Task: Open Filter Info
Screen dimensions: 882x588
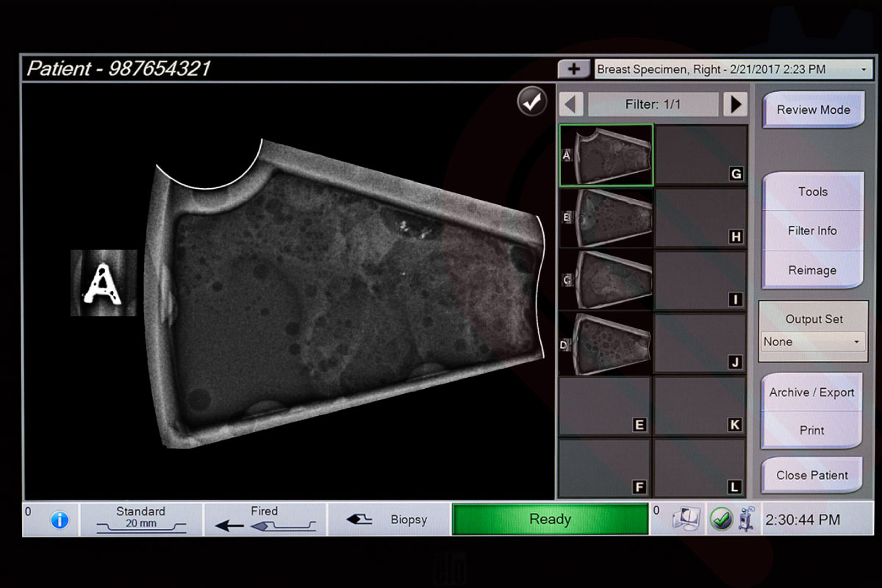Action: point(812,231)
